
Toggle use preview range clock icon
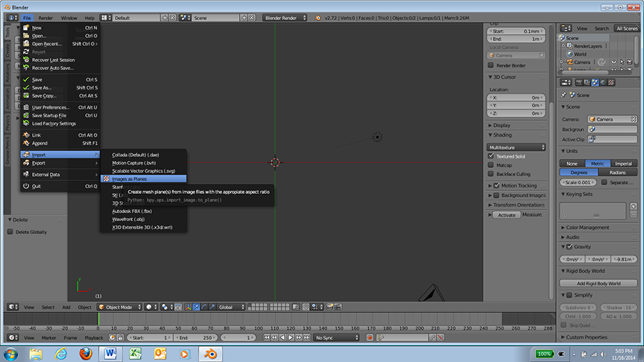(112, 338)
